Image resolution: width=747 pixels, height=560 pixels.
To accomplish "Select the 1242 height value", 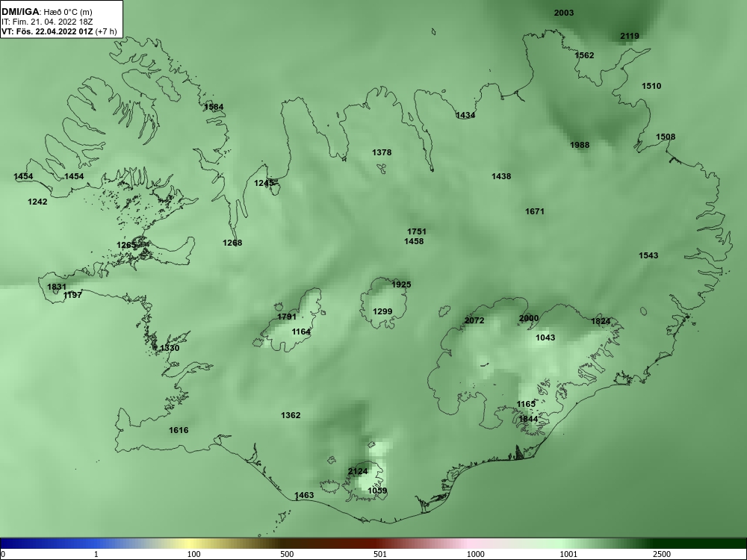I will pos(37,202).
